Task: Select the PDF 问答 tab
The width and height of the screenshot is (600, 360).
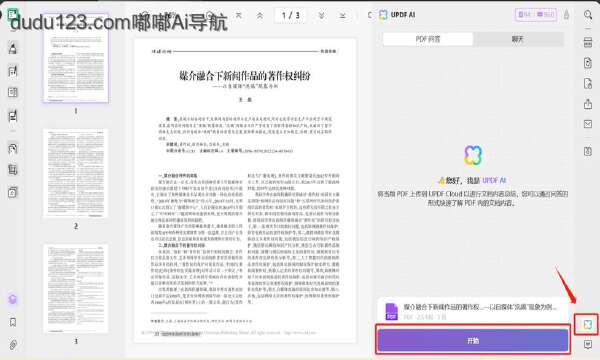Action: tap(428, 39)
